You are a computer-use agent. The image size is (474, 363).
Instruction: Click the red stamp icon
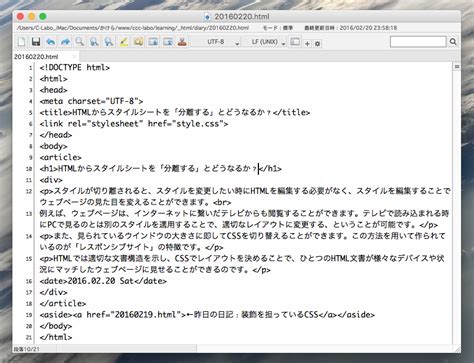point(182,42)
